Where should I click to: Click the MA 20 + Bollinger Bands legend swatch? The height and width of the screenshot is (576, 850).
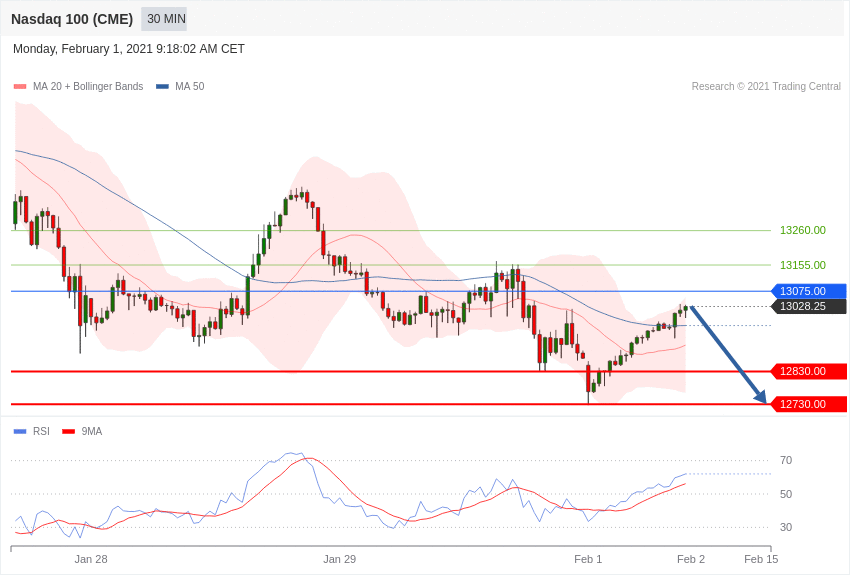[20, 86]
